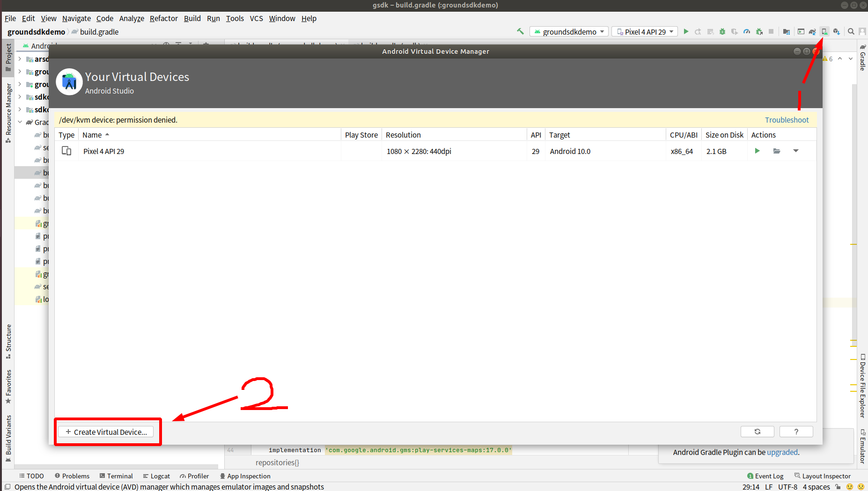This screenshot has height=491, width=868.
Task: Open the SDK Manager icon
Action: click(x=837, y=31)
